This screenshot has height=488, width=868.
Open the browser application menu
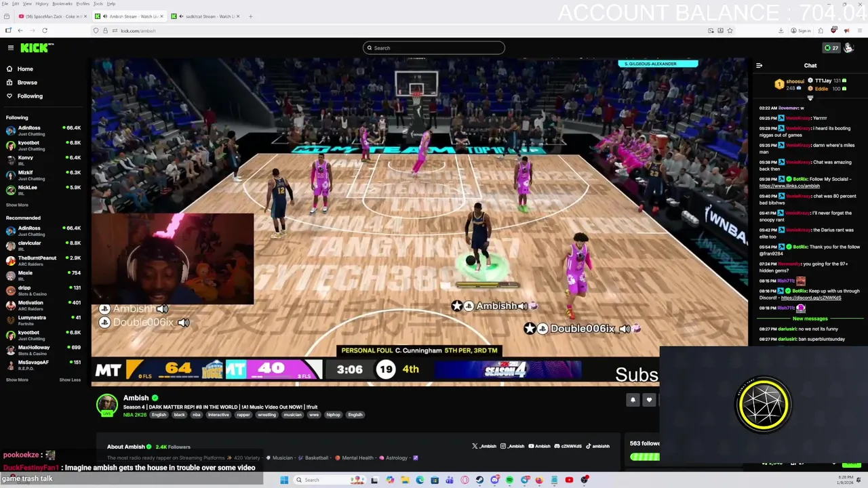pos(859,30)
